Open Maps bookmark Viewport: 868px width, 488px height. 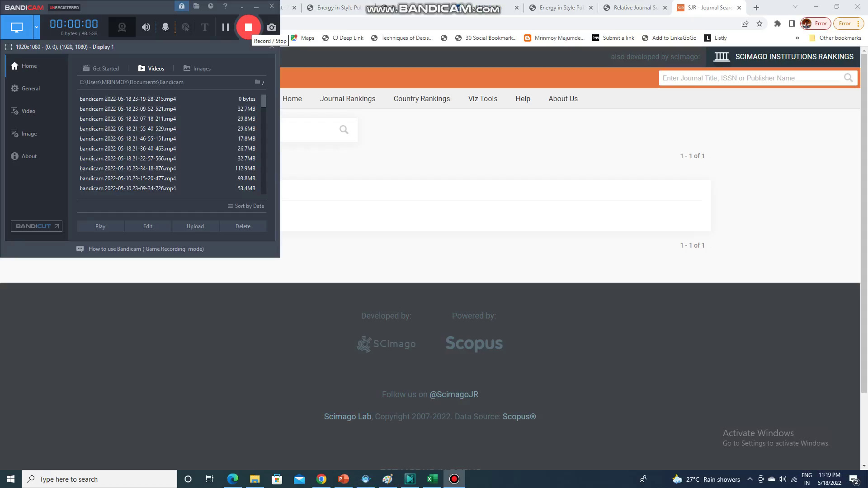[302, 38]
